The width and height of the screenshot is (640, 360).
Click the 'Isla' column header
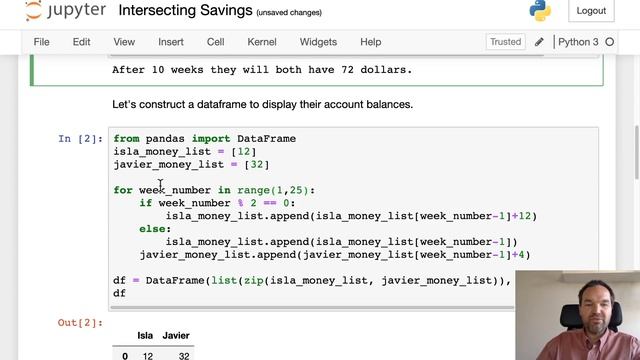click(145, 336)
